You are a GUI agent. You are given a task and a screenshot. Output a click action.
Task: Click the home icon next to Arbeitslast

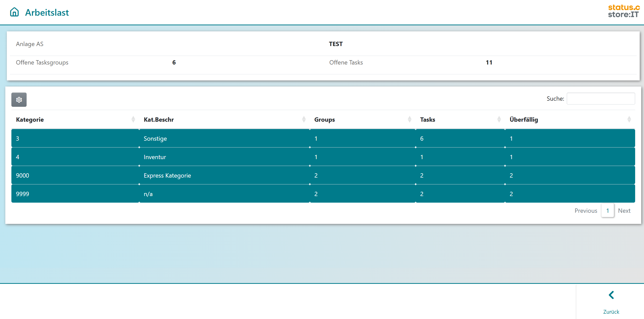click(x=14, y=12)
